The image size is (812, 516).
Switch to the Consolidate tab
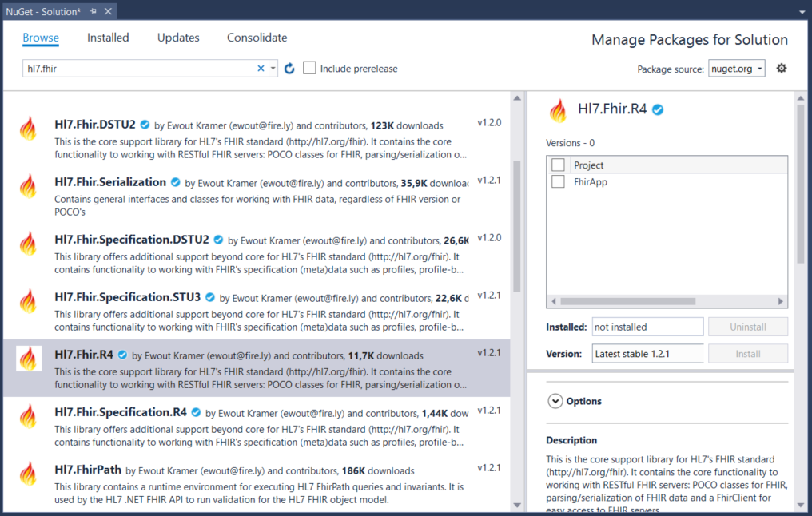pos(257,38)
